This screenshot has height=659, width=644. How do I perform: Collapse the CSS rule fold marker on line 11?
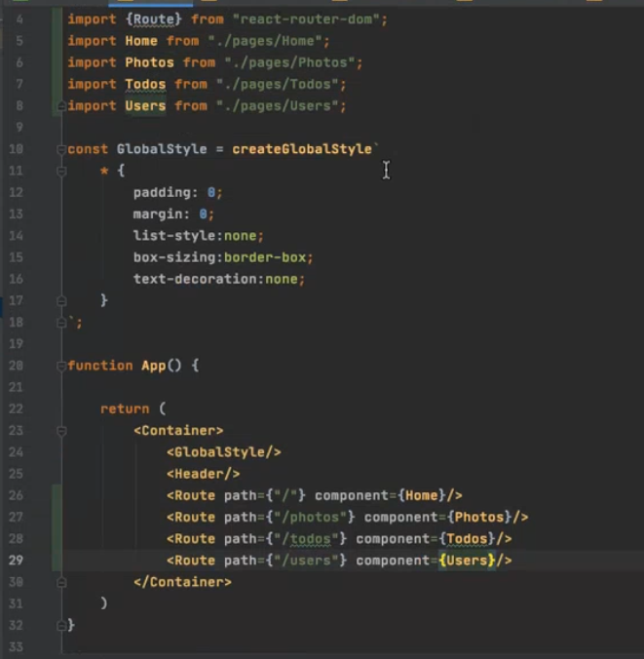point(61,171)
